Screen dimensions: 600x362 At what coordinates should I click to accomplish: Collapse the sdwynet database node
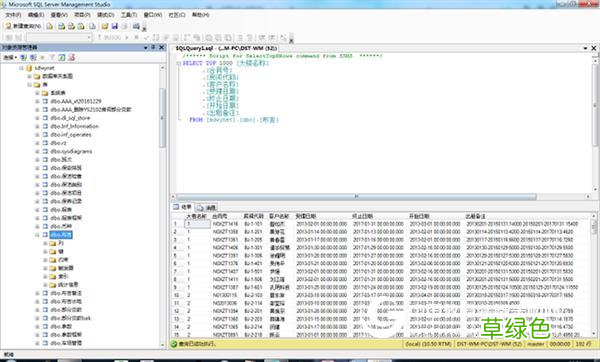click(x=21, y=68)
